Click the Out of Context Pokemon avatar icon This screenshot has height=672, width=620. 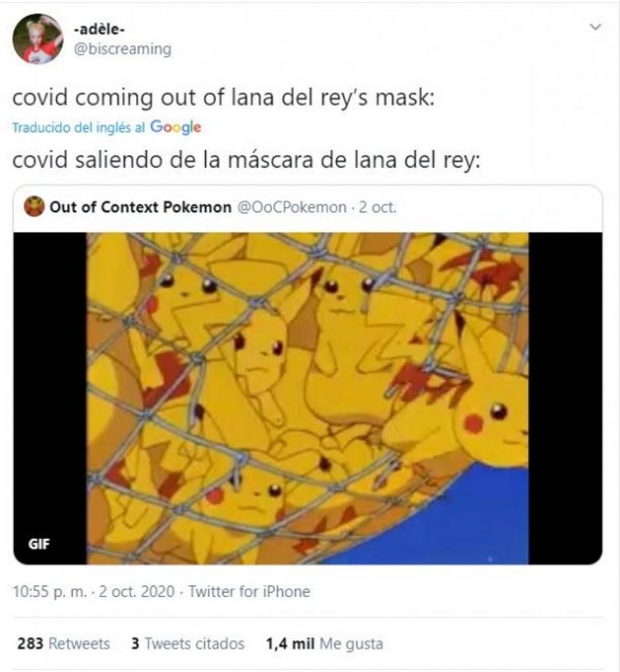tap(34, 207)
